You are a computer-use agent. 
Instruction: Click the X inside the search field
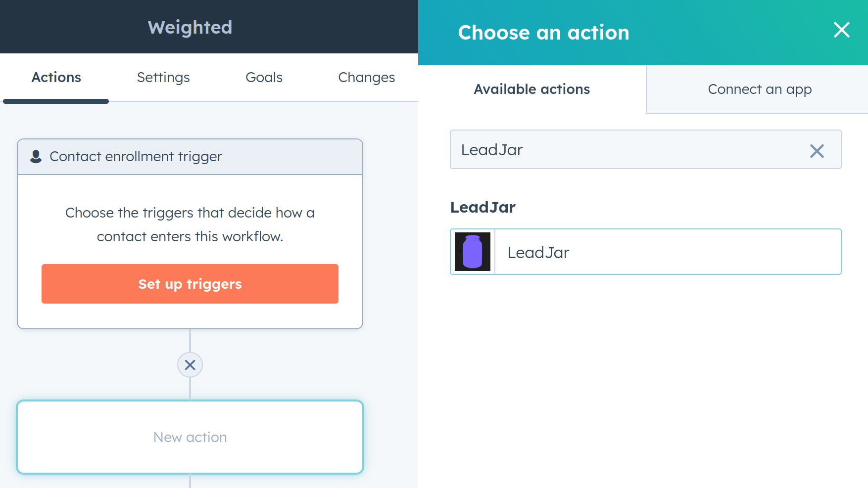(x=817, y=151)
